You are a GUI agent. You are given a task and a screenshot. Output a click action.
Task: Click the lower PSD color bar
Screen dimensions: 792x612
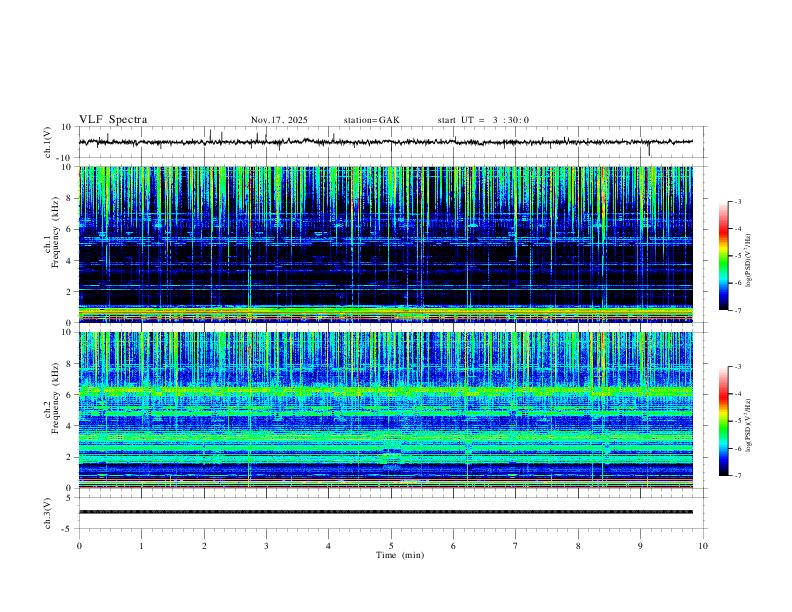click(723, 421)
